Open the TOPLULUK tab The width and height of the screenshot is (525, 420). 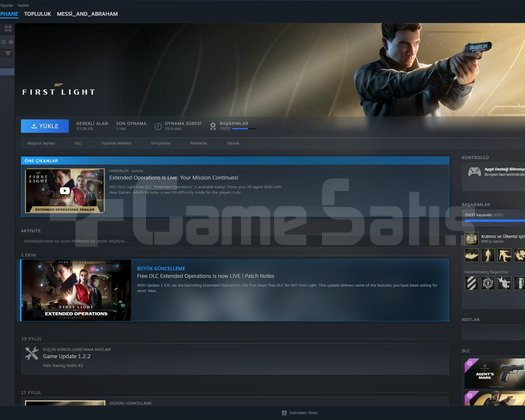38,14
